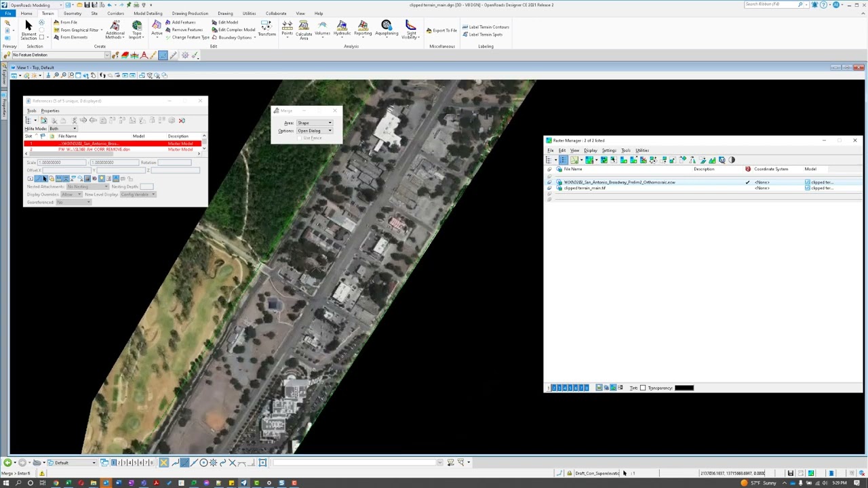
Task: Switch to the Corridors ribbon tab
Action: pos(115,14)
